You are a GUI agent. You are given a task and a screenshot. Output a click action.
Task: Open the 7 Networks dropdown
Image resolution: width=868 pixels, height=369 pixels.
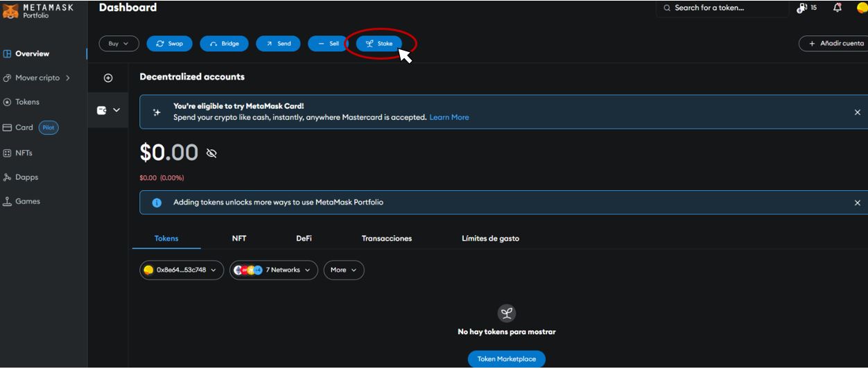(x=274, y=270)
